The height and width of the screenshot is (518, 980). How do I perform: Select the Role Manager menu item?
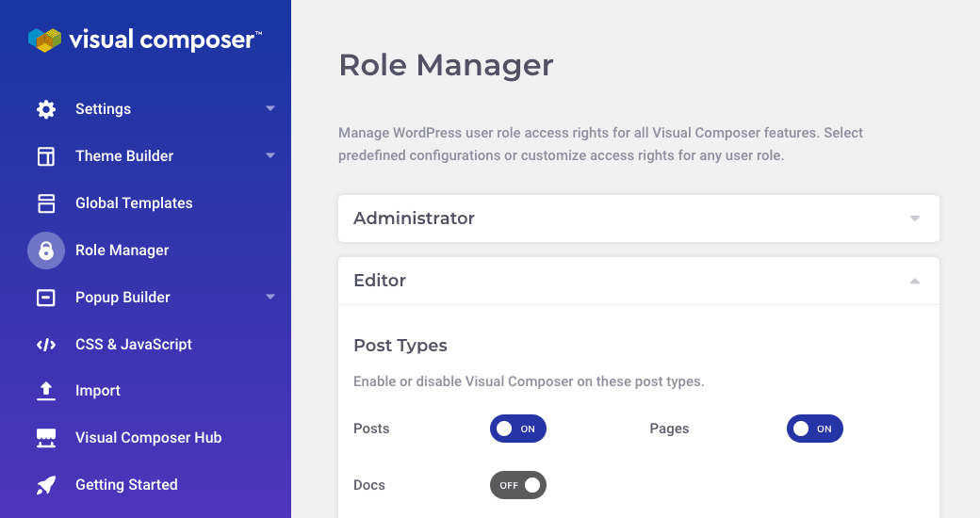coord(122,250)
